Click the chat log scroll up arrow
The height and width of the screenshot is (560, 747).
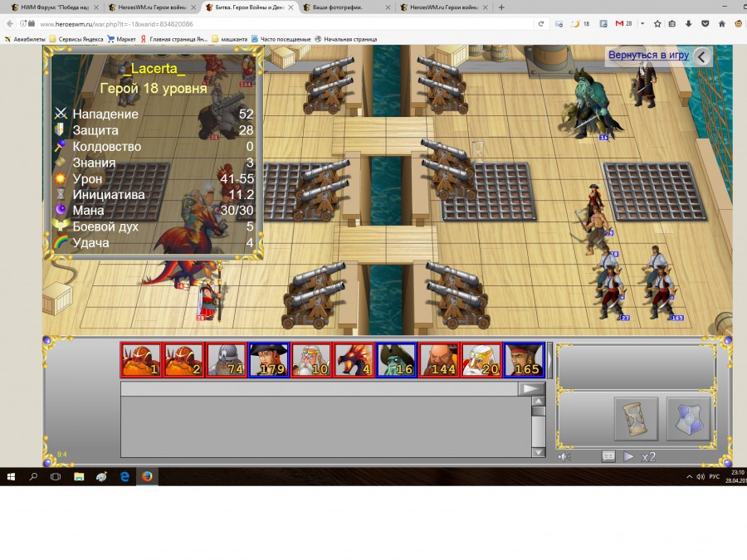coord(538,401)
